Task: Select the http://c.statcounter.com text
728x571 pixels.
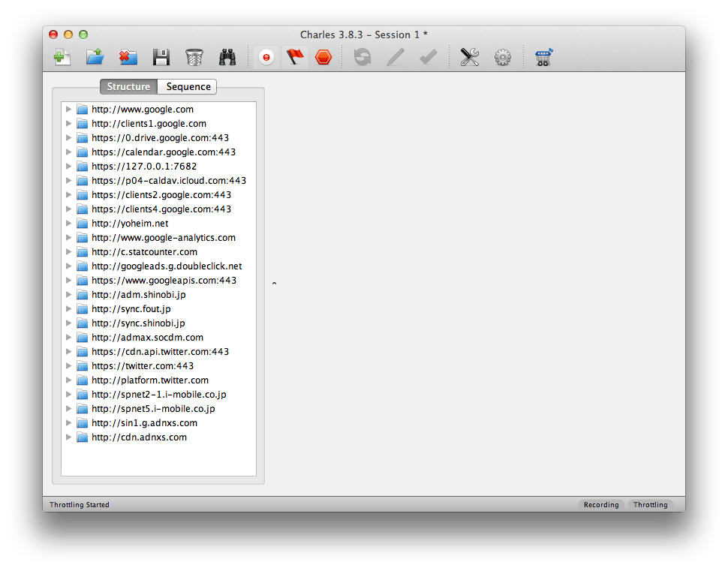Action: click(x=144, y=251)
